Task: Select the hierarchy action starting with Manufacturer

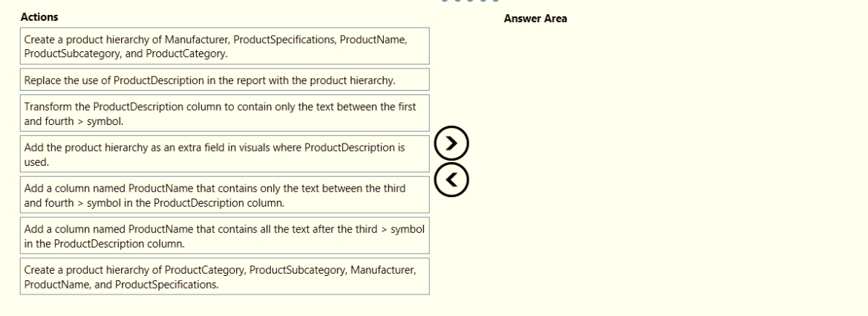Action: click(x=224, y=46)
